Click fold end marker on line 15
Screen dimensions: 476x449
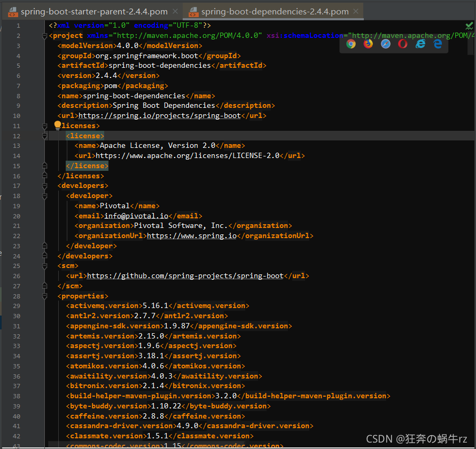click(x=45, y=166)
